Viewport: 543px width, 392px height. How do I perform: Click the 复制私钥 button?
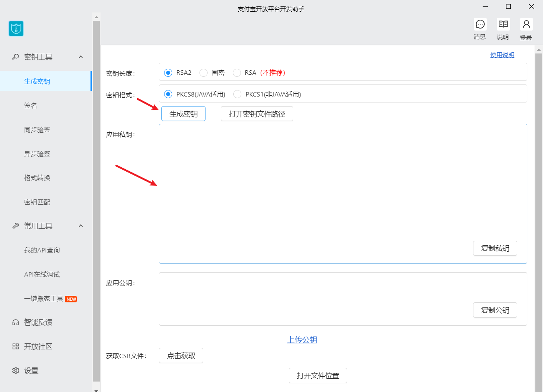pyautogui.click(x=495, y=248)
